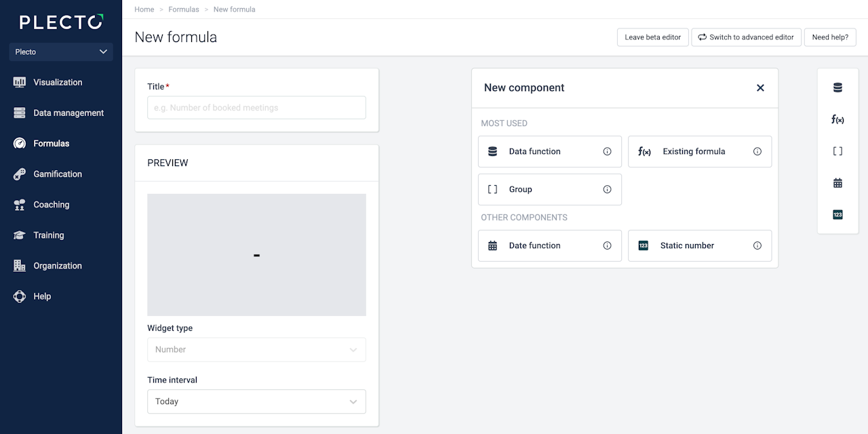Open the Gamification sidebar item
This screenshot has height=434, width=868.
click(x=58, y=174)
